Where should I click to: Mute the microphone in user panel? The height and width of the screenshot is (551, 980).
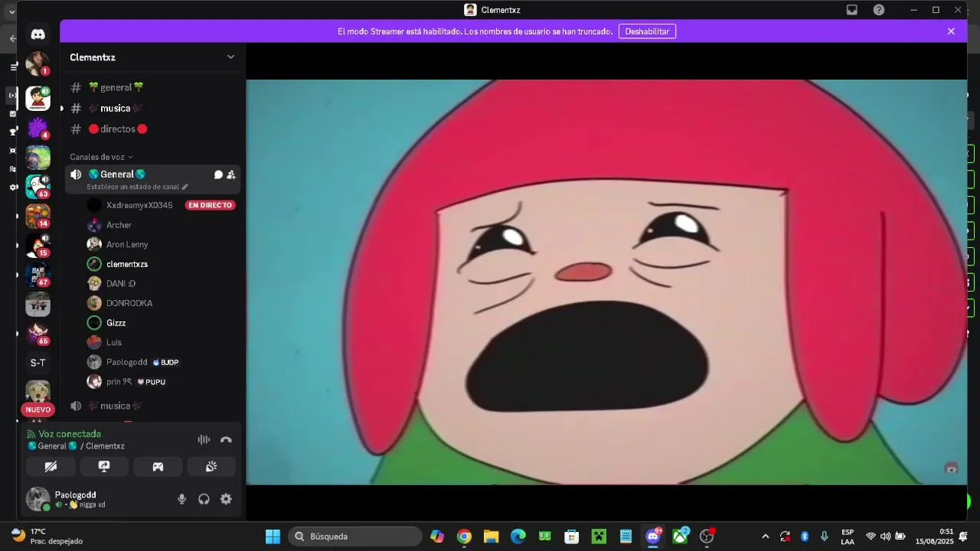pos(181,499)
